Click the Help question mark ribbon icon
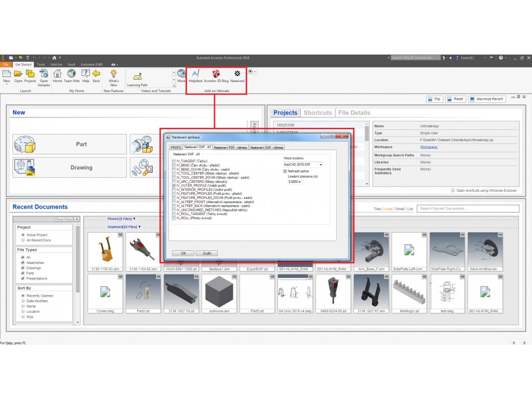 pos(86,73)
